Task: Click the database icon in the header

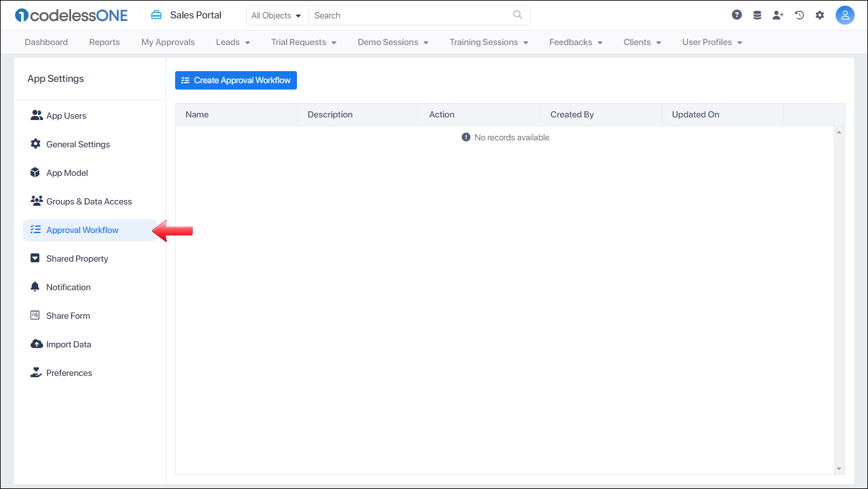Action: (x=757, y=14)
